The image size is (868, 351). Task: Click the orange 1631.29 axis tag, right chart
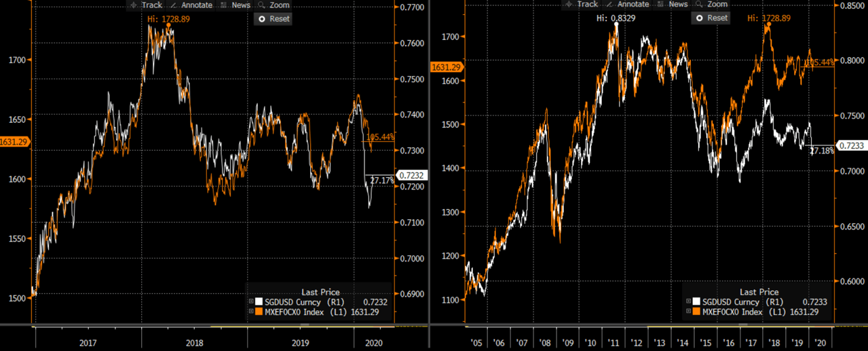coord(446,67)
